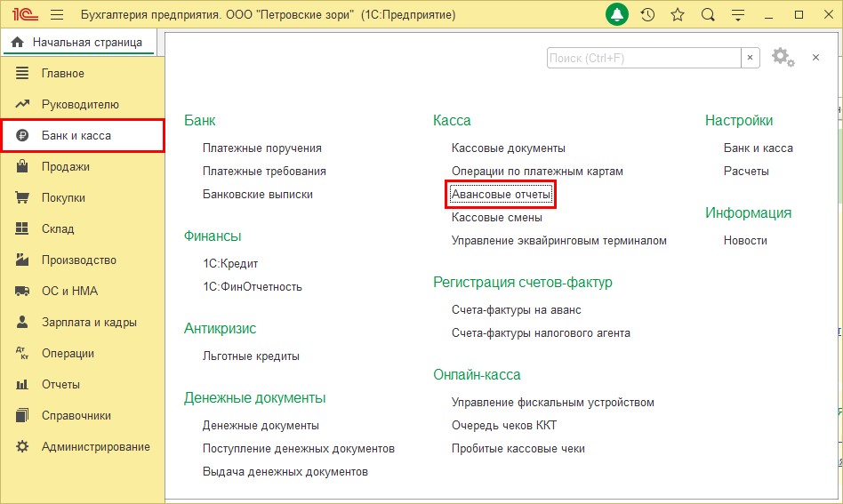Open 1С:ФинОтчетность link
The image size is (843, 504).
point(253,287)
